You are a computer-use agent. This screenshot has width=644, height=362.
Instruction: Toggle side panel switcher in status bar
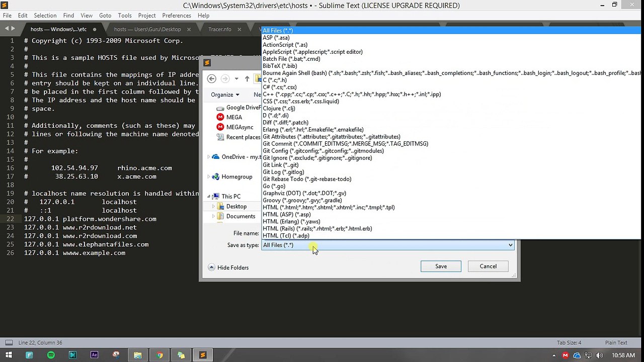pos(9,342)
